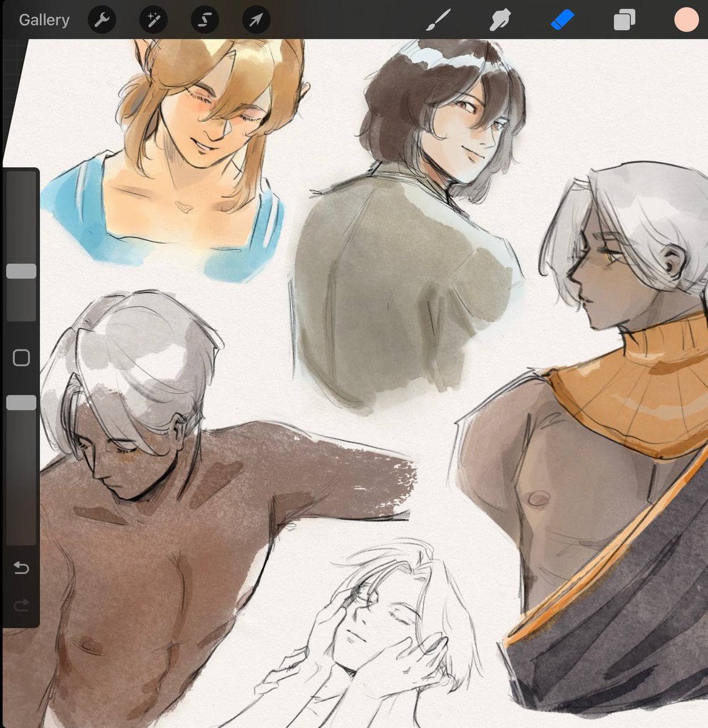Select the Brush tool
This screenshot has height=728, width=708.
pos(438,20)
